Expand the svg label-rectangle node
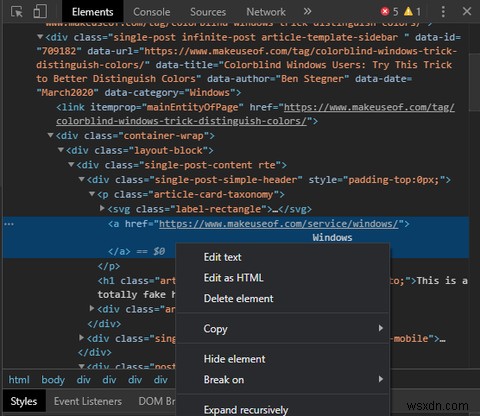Image resolution: width=480 pixels, height=416 pixels. (x=102, y=208)
